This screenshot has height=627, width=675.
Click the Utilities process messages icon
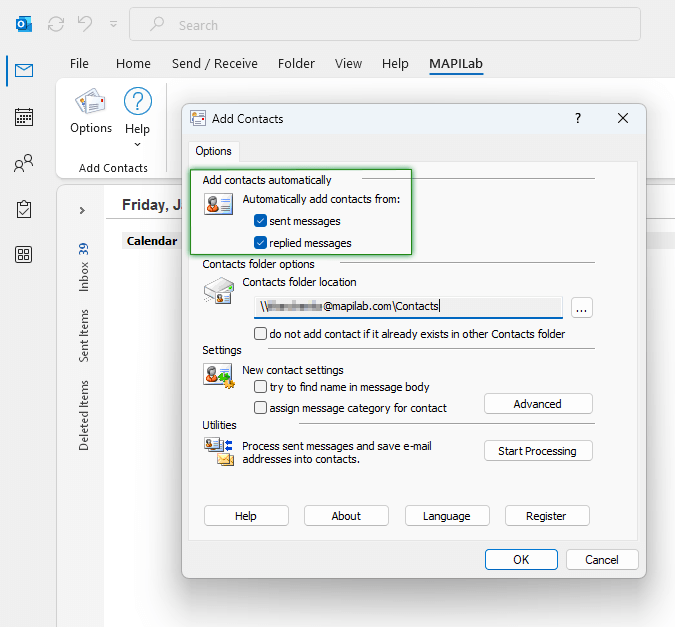point(219,451)
